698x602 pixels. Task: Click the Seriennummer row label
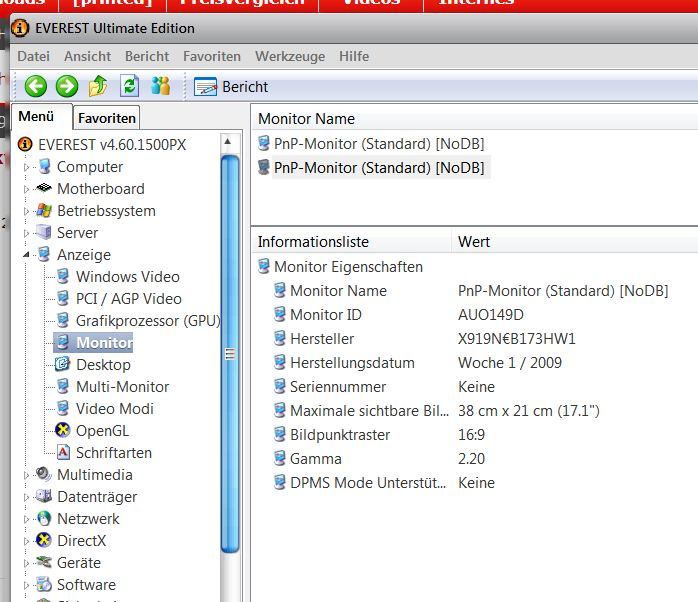(338, 387)
